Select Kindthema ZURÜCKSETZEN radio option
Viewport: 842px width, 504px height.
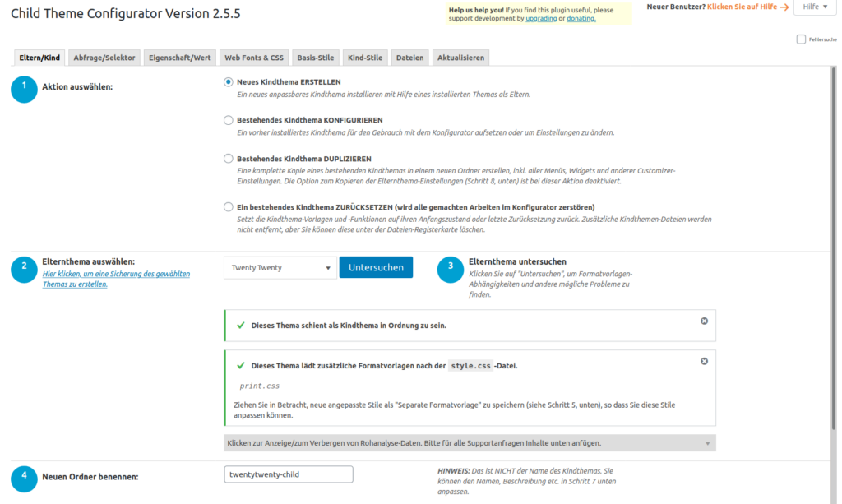(229, 206)
